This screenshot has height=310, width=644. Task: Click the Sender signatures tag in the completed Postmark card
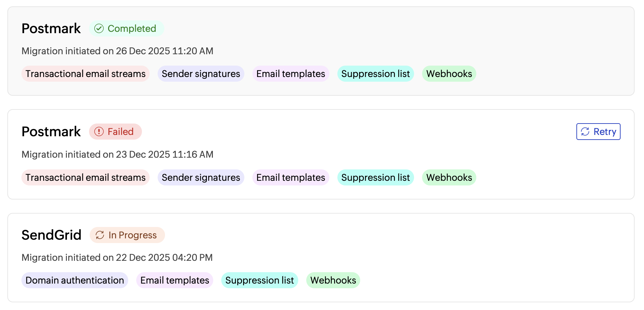(x=201, y=74)
